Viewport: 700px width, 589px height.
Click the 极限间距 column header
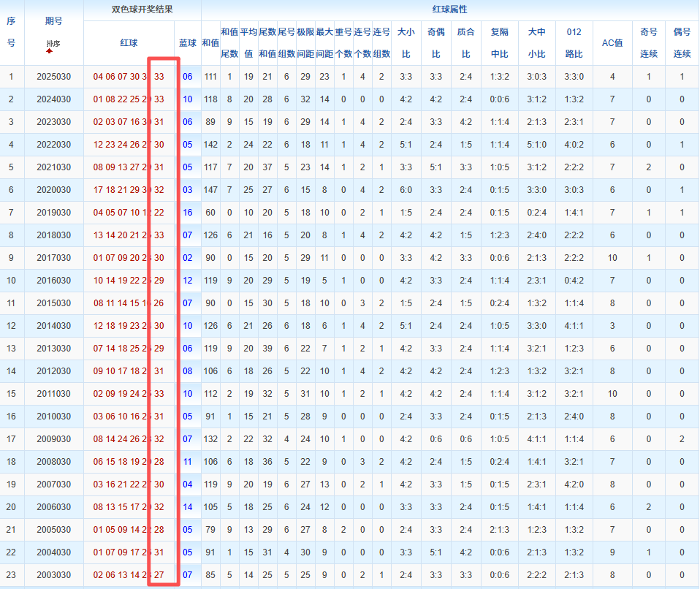tap(305, 43)
